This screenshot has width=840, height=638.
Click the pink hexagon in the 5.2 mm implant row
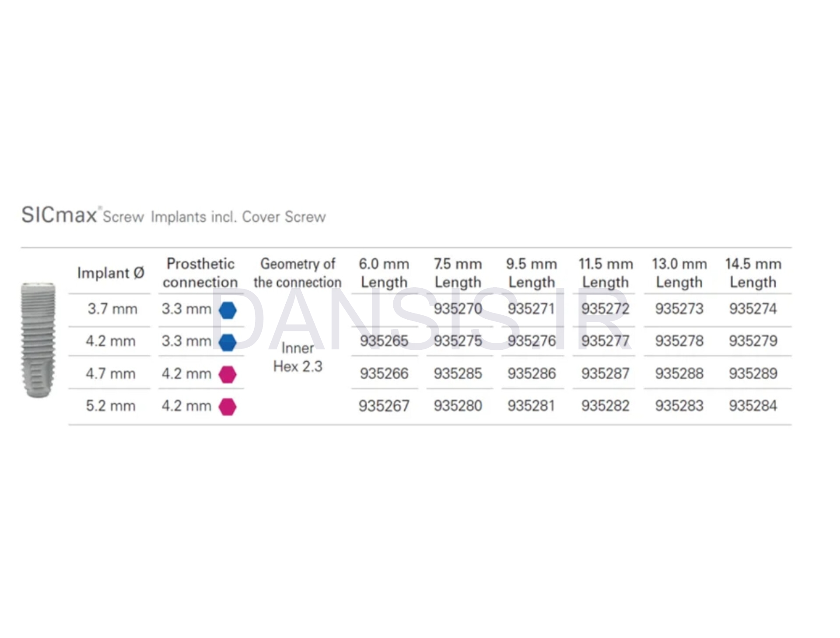[227, 407]
